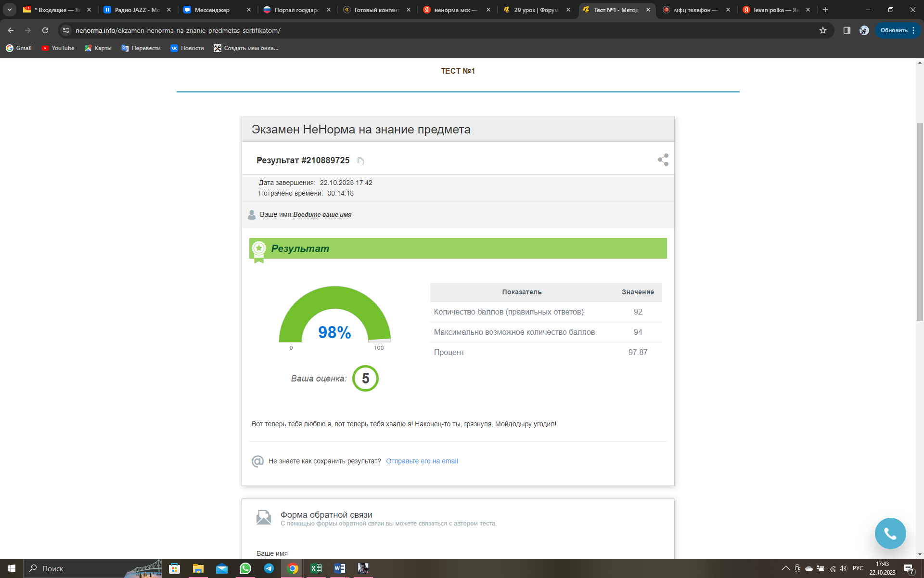Copy result number with copy icon
924x578 pixels.
(360, 161)
